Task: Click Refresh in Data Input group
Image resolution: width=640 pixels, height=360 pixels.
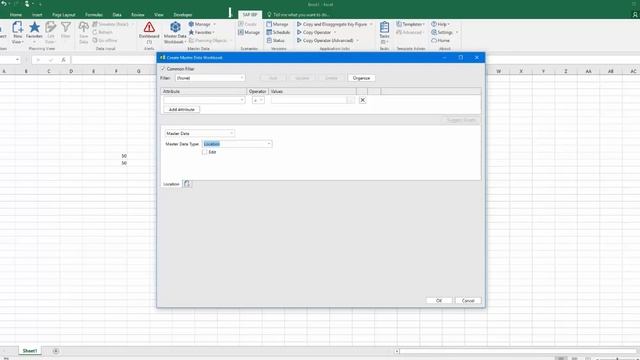Action: coord(102,32)
